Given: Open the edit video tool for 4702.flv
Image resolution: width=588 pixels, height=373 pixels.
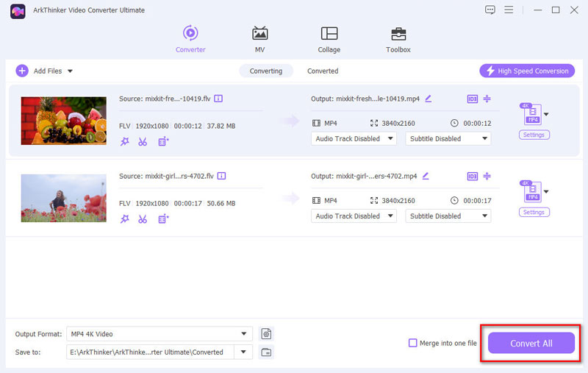Looking at the screenshot, I should 163,219.
